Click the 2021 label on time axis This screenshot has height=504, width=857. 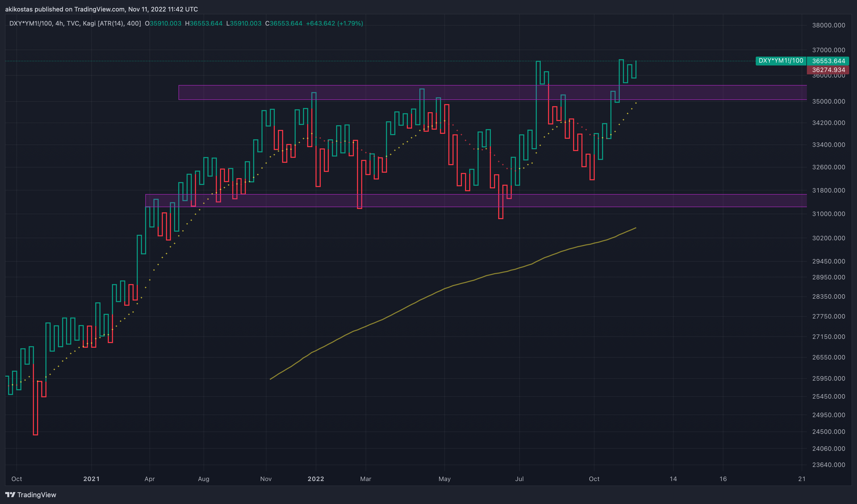(x=92, y=479)
